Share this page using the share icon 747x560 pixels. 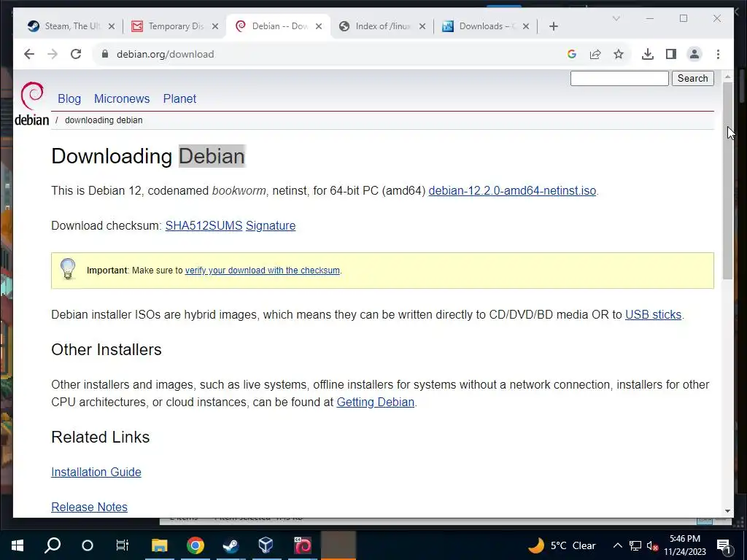coord(595,54)
